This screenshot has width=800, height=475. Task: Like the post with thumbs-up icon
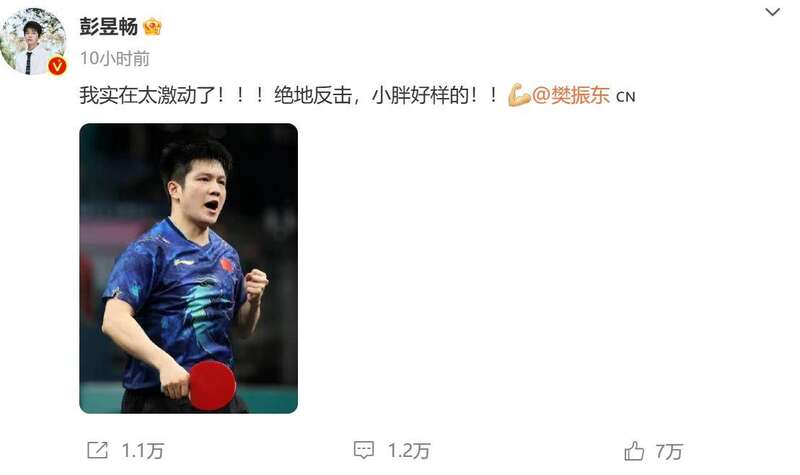coord(634,451)
